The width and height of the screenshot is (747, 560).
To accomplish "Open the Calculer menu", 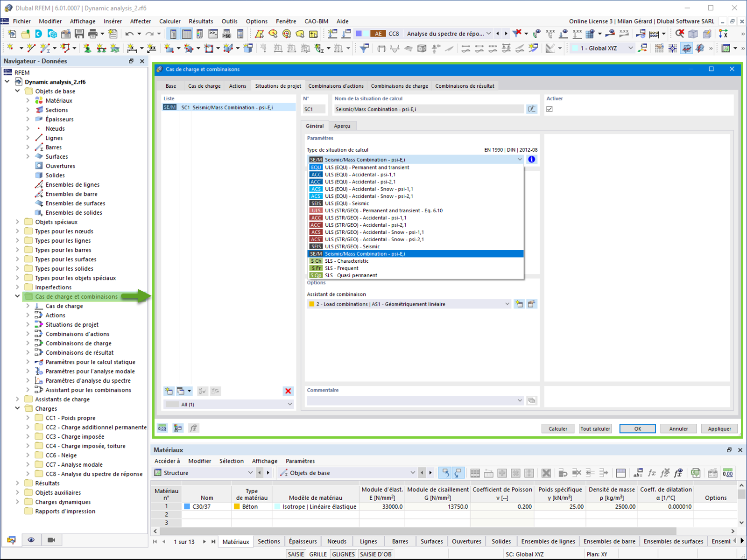I will pyautogui.click(x=170, y=21).
